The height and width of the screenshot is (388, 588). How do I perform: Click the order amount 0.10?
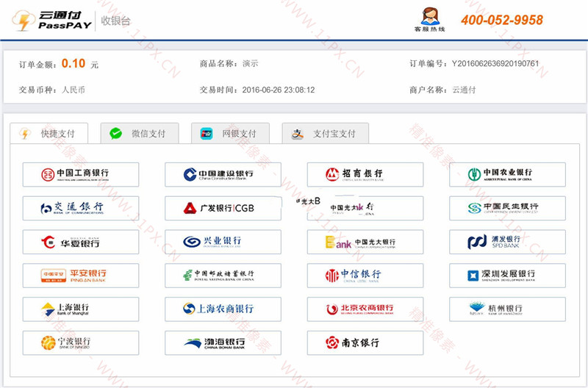point(73,63)
